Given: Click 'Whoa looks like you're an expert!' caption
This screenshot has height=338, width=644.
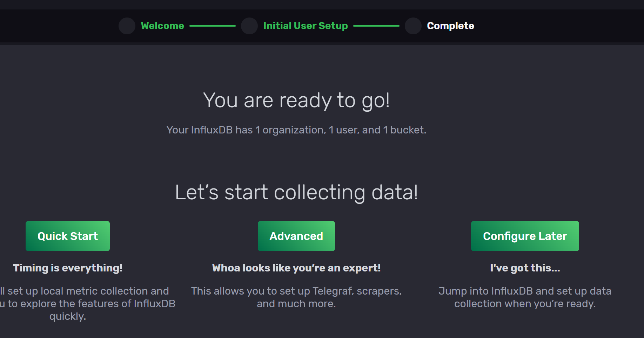Looking at the screenshot, I should (296, 268).
